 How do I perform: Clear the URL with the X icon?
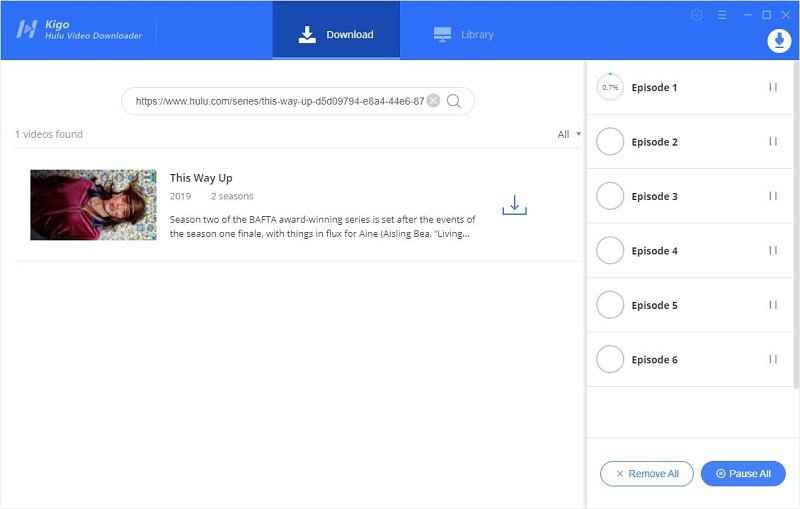[433, 101]
